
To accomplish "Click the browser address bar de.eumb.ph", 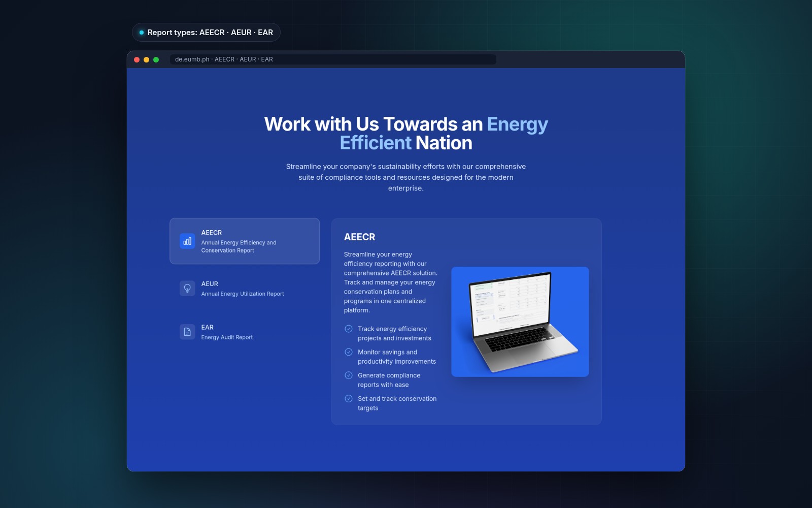I will click(x=332, y=59).
